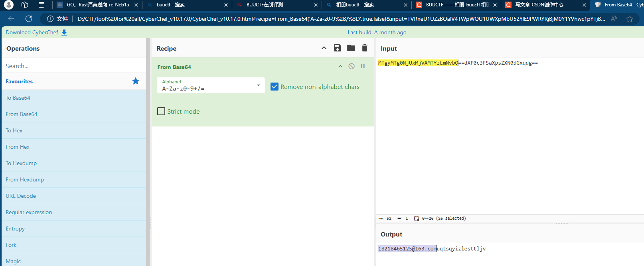The width and height of the screenshot is (644, 266).
Task: Select From Hexdump operation
Action: (x=74, y=179)
